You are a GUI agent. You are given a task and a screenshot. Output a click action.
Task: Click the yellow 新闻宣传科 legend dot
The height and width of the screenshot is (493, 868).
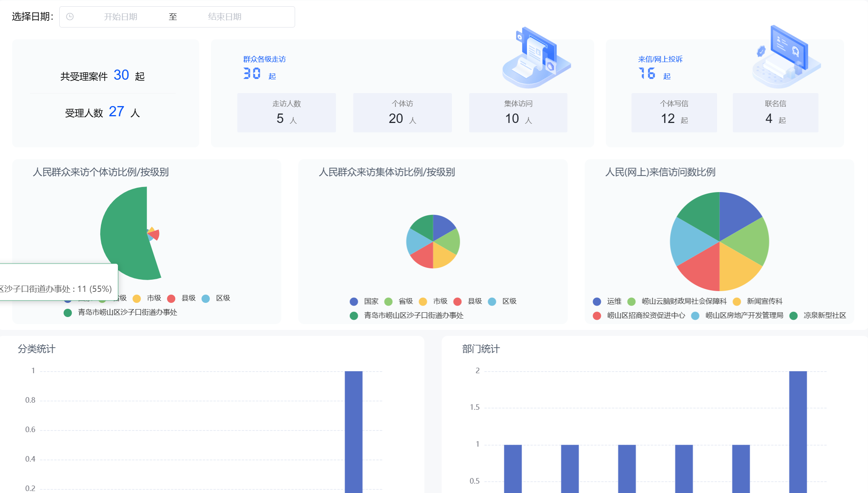click(737, 301)
